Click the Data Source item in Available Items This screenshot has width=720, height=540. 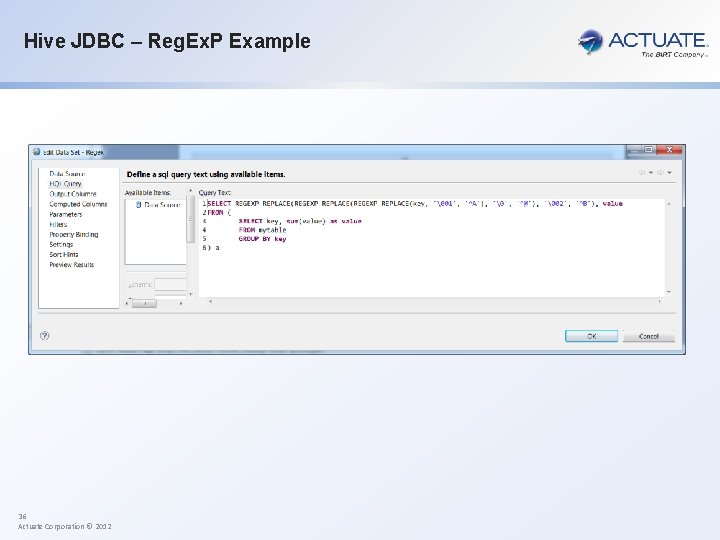162,205
